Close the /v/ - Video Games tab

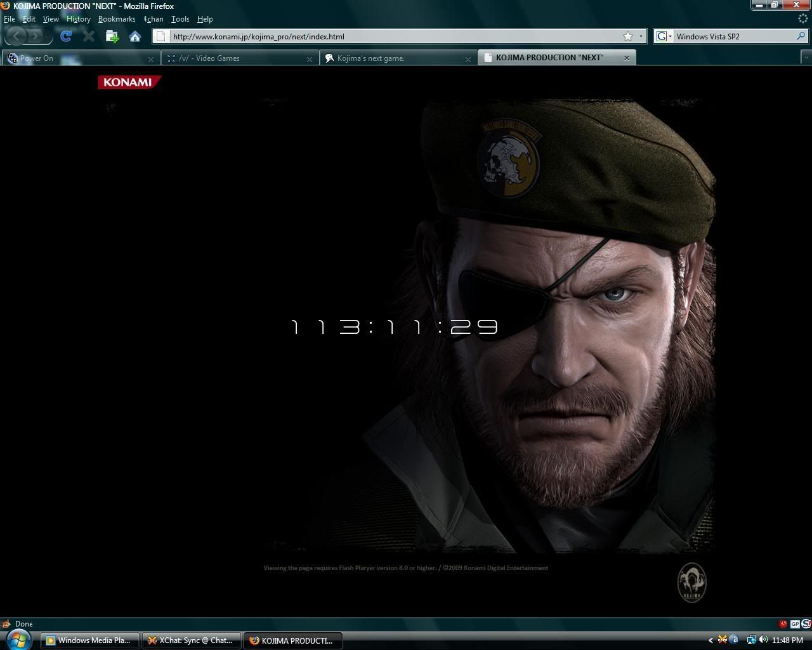tap(310, 58)
